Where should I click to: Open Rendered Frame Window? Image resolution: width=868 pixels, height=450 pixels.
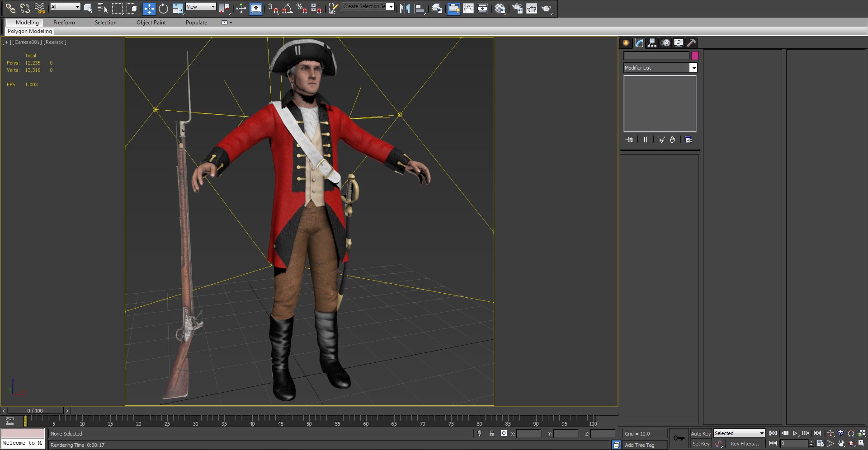532,8
